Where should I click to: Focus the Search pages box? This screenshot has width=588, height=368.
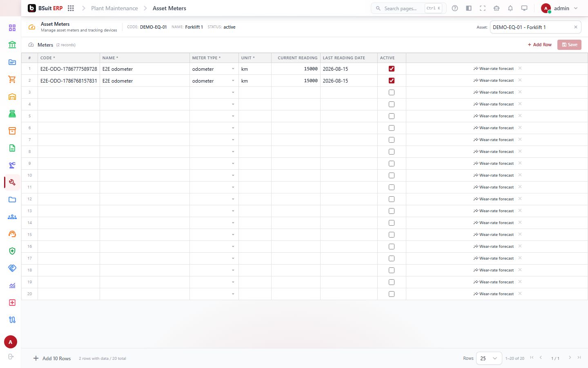[408, 8]
